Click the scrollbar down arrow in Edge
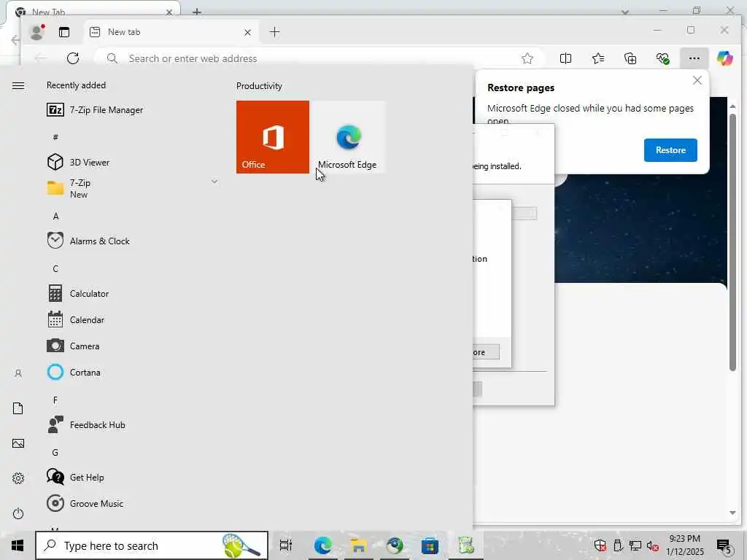This screenshot has width=747, height=560. point(732,513)
